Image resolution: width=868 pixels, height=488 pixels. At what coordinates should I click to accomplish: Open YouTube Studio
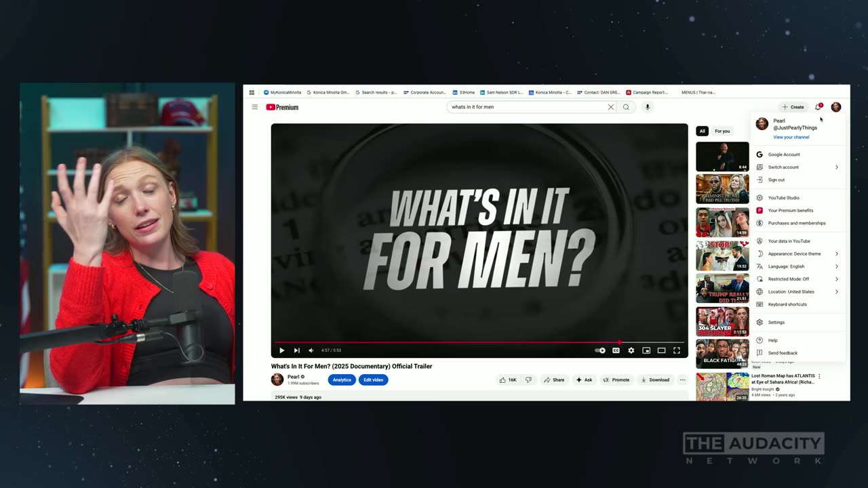(x=799, y=198)
